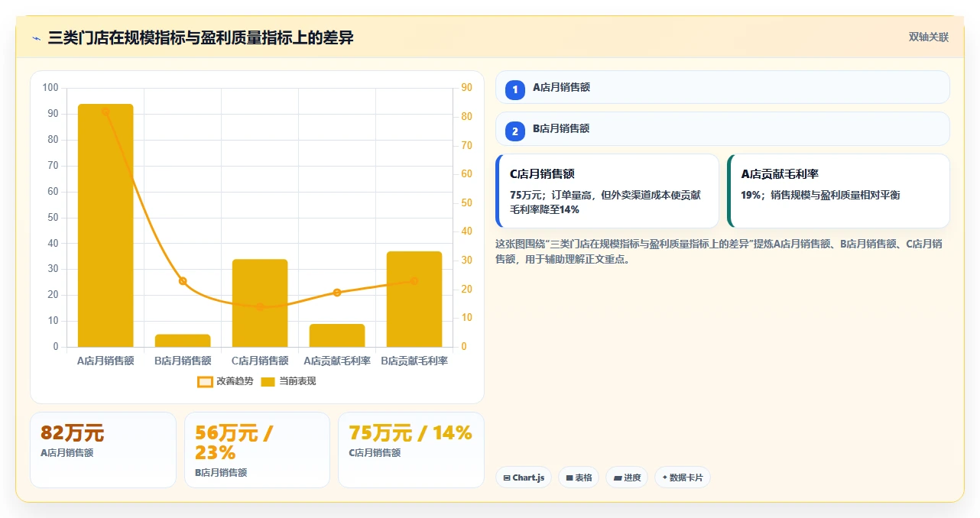The image size is (980, 518).
Task: Click the 表格 tag
Action: 579,478
